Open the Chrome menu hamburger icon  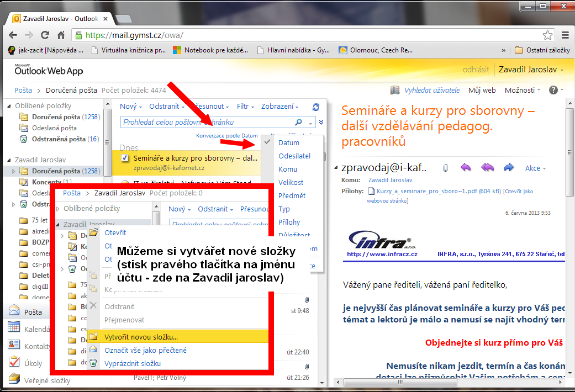pyautogui.click(x=566, y=35)
